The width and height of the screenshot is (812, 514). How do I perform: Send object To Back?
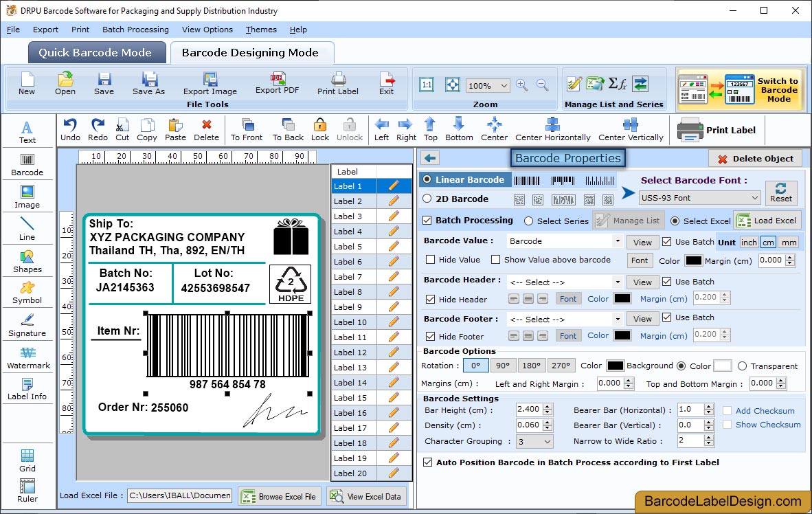(288, 130)
